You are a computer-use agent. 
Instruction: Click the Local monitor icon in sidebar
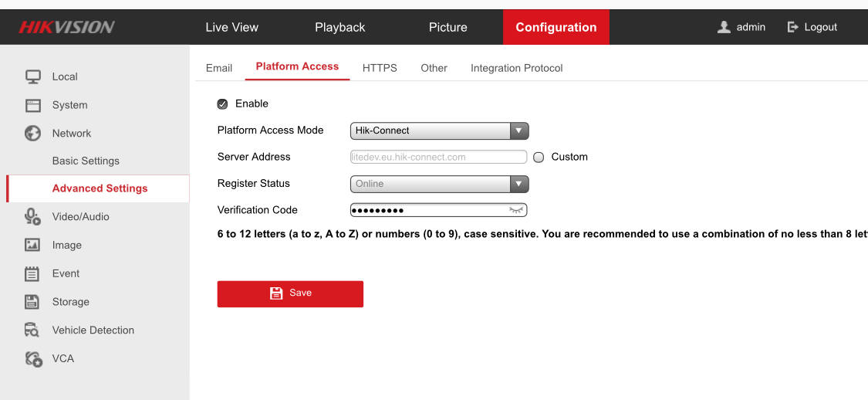click(x=32, y=76)
